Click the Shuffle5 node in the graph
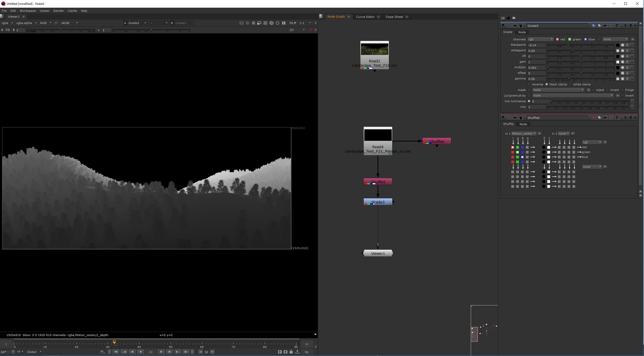644x356 pixels. (x=378, y=182)
